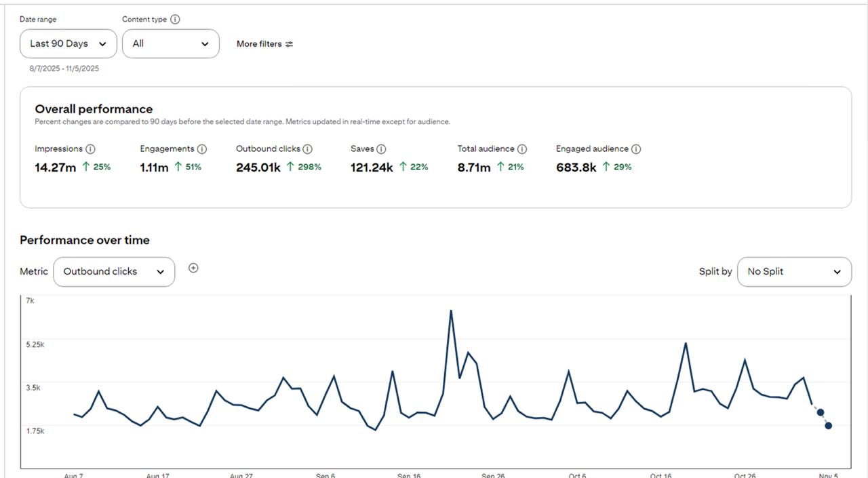Expand the Content type All dropdown
Screen dimensions: 868x478
(x=171, y=44)
